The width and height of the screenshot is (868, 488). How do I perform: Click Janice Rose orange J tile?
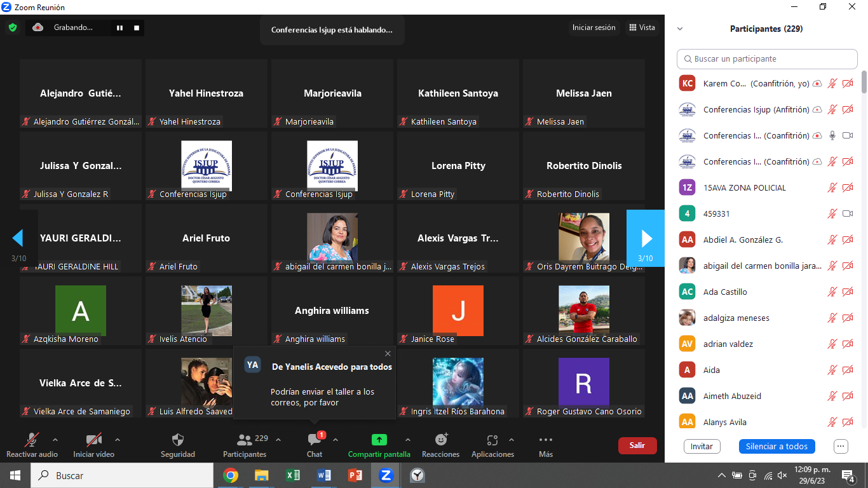coord(458,311)
